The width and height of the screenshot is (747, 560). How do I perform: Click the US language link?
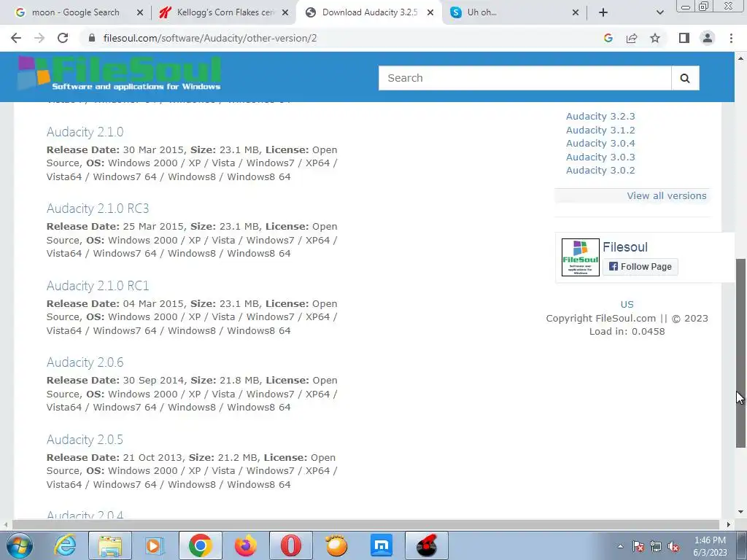click(627, 305)
